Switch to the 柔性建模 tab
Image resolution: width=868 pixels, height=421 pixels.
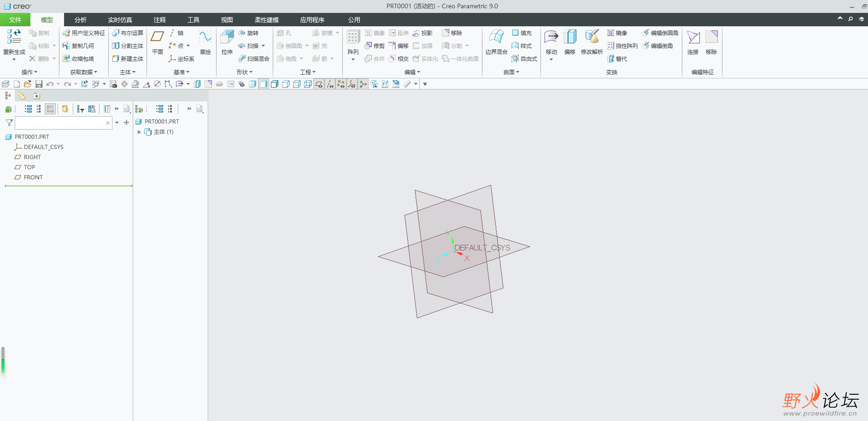(267, 20)
